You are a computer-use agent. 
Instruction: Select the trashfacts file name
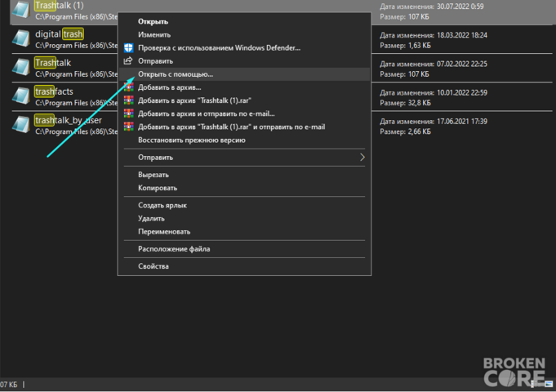pyautogui.click(x=54, y=91)
